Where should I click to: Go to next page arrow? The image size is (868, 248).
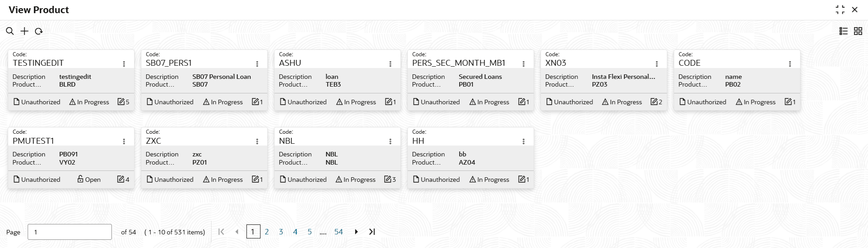pos(356,232)
